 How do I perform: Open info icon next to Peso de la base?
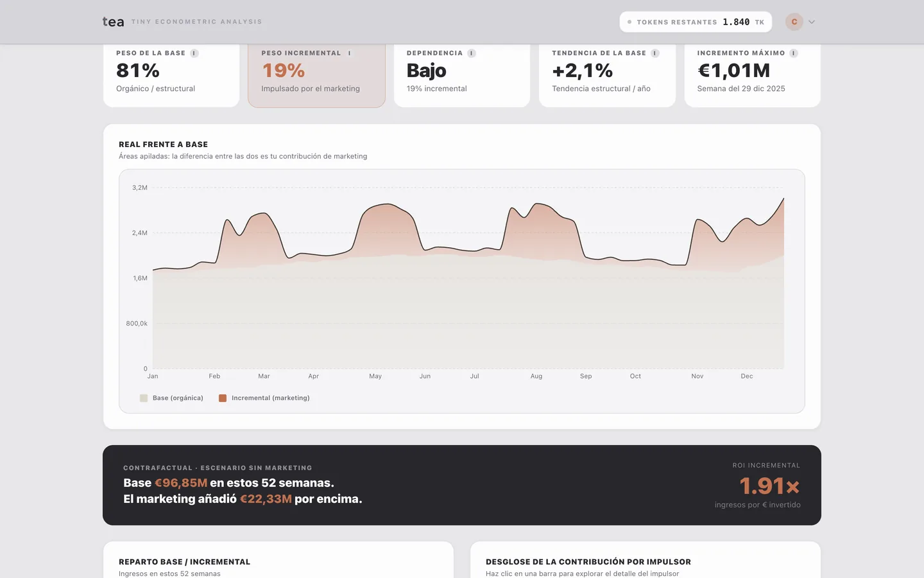coord(194,53)
